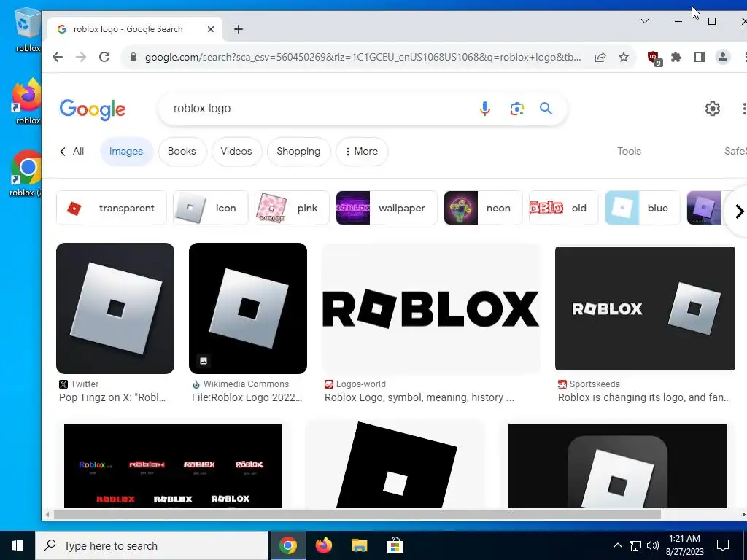The width and height of the screenshot is (747, 560).
Task: Open 'File:Roblox Logo 2022' link
Action: click(x=247, y=397)
